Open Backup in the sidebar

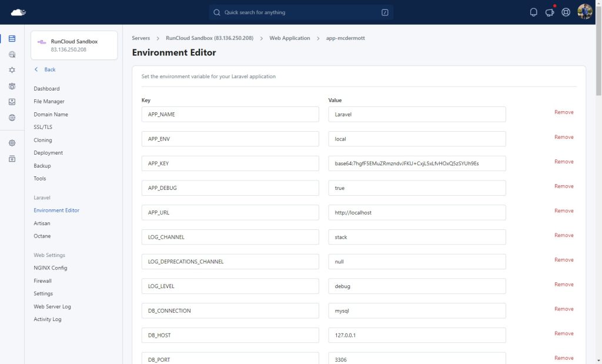pyautogui.click(x=42, y=166)
